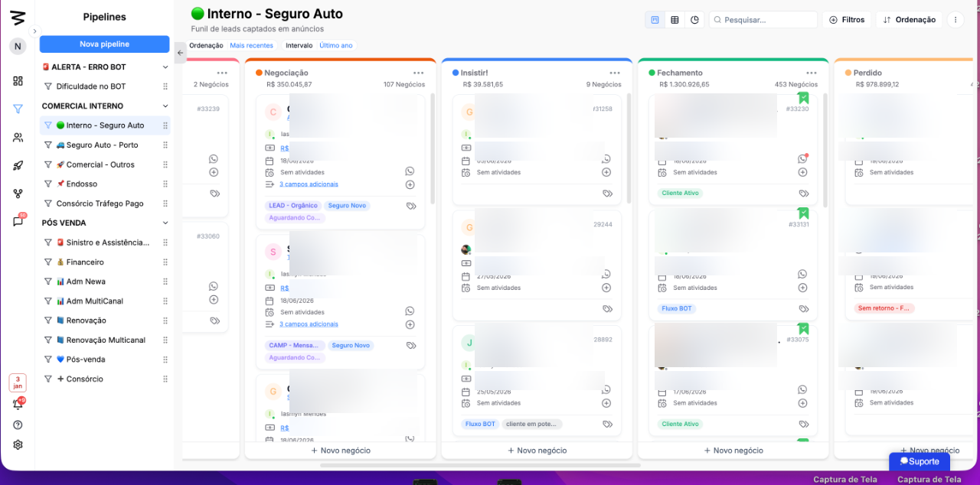Viewport: 980px width, 485px height.
Task: Select Adm Newa pipeline
Action: pos(105,282)
